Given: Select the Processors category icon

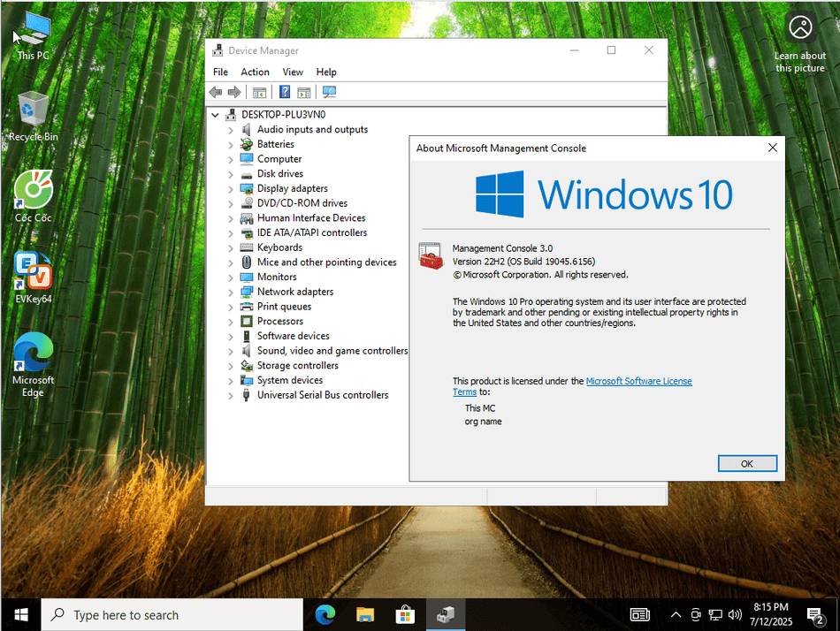Looking at the screenshot, I should tap(247, 322).
